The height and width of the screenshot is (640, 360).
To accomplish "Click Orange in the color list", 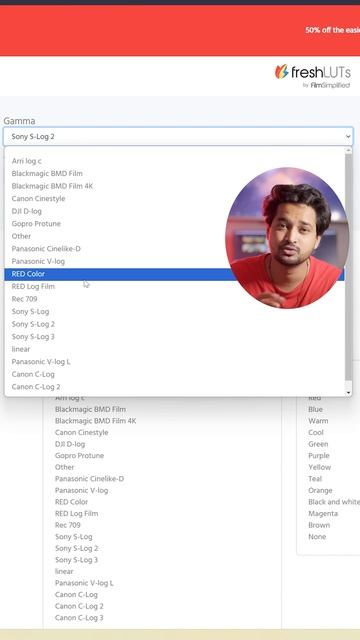I will (320, 490).
